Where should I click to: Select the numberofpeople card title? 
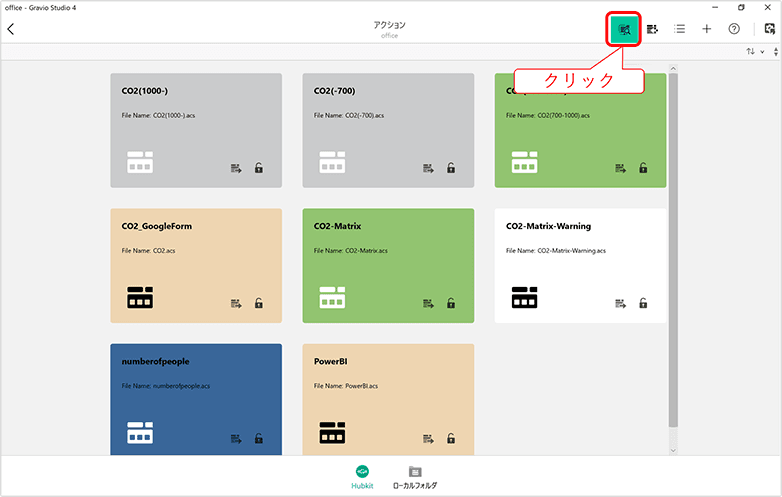(x=155, y=361)
